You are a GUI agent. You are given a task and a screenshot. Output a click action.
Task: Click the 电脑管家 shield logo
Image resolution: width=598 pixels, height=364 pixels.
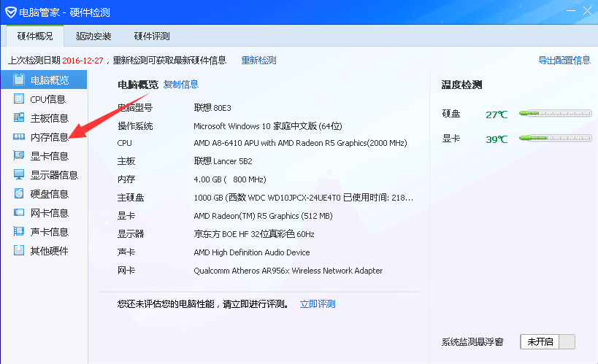point(11,12)
